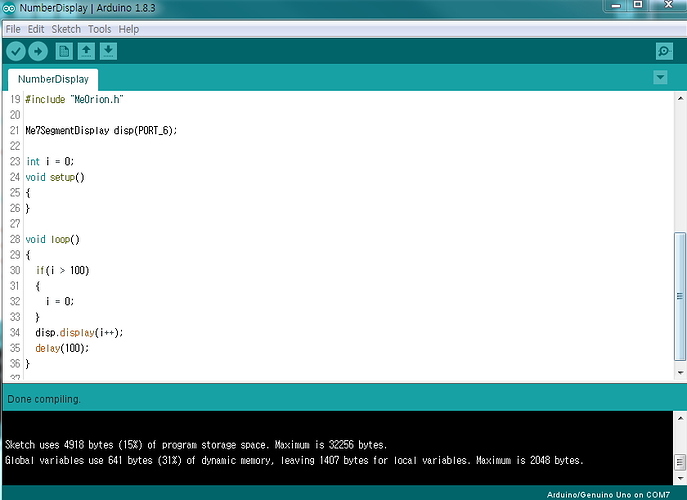Maximize the Arduino window
The width and height of the screenshot is (687, 500).
(x=638, y=5)
